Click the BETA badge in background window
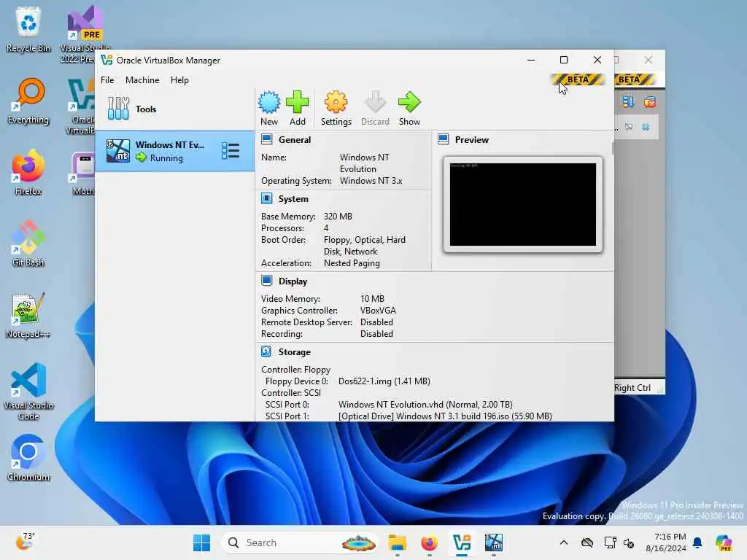This screenshot has width=747, height=560. pyautogui.click(x=634, y=79)
